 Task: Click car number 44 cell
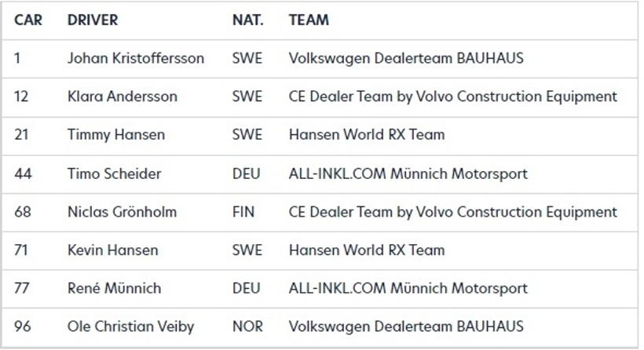click(x=23, y=173)
